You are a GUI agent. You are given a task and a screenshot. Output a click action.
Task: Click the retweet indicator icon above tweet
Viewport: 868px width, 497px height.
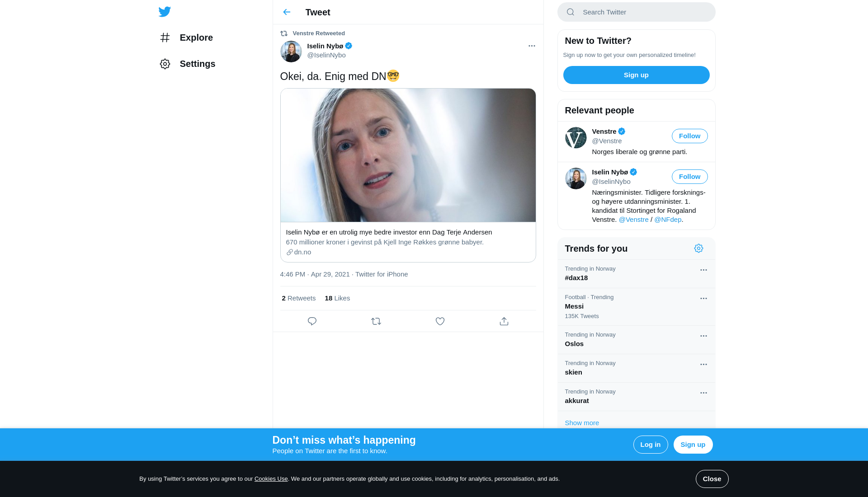[x=284, y=33]
